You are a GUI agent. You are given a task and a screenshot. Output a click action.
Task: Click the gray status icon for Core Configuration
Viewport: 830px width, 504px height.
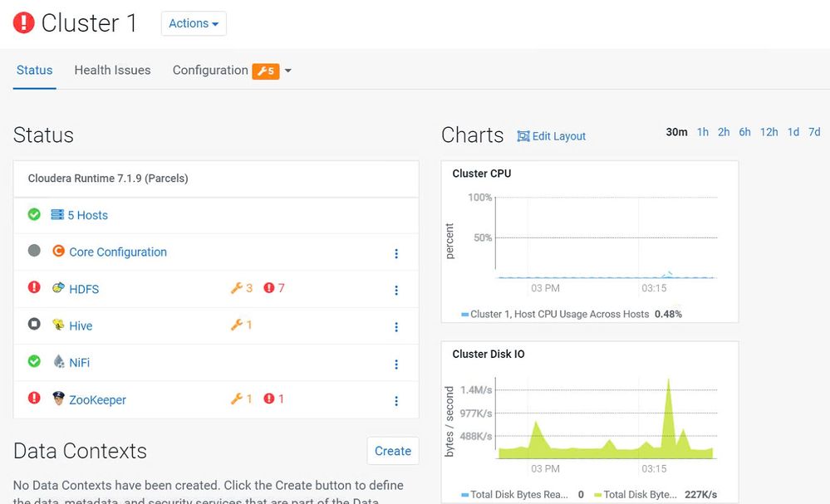click(34, 250)
